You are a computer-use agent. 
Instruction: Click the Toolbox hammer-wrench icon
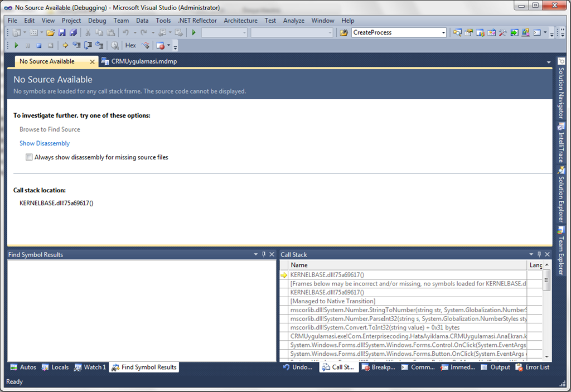[502, 33]
